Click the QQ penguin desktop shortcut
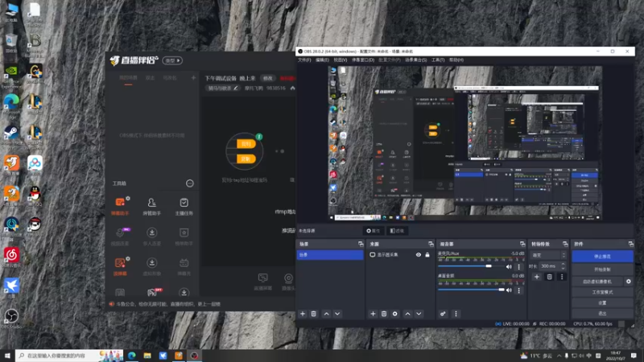644x362 pixels. click(35, 195)
